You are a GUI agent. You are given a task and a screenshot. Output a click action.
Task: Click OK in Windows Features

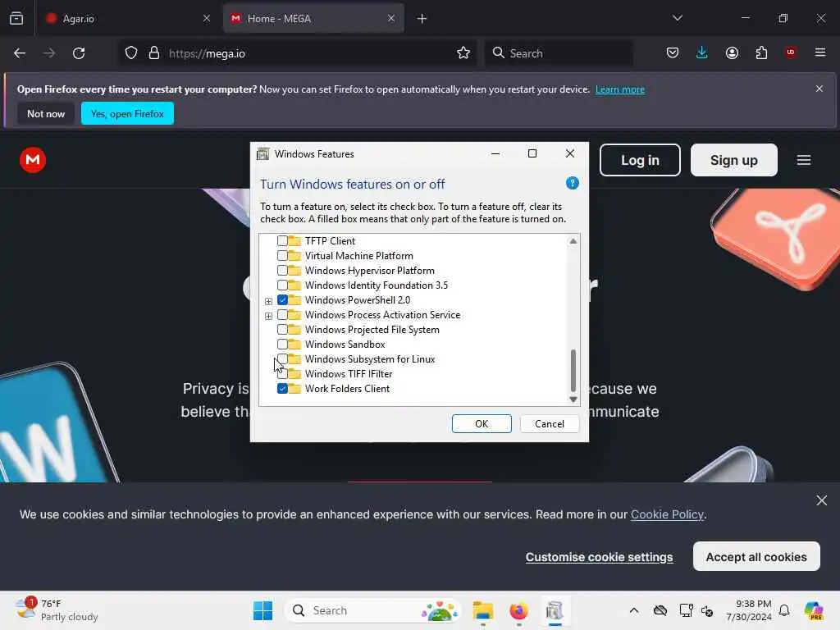482,424
